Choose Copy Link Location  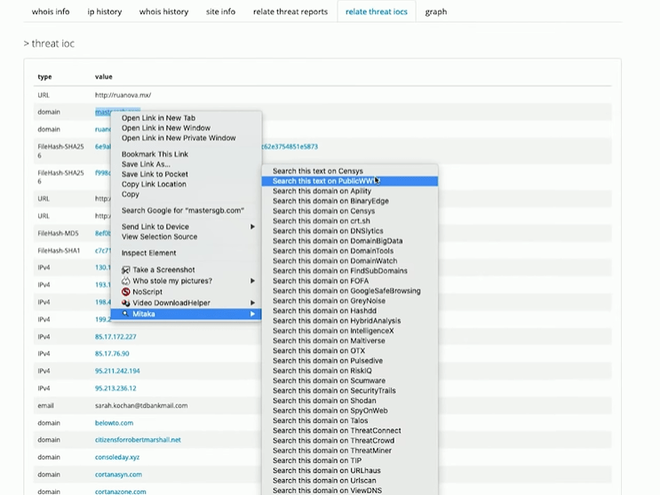154,184
